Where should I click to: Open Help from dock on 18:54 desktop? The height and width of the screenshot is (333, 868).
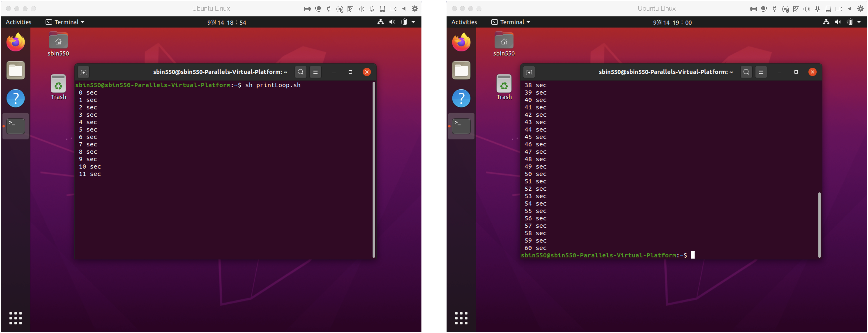[x=15, y=98]
